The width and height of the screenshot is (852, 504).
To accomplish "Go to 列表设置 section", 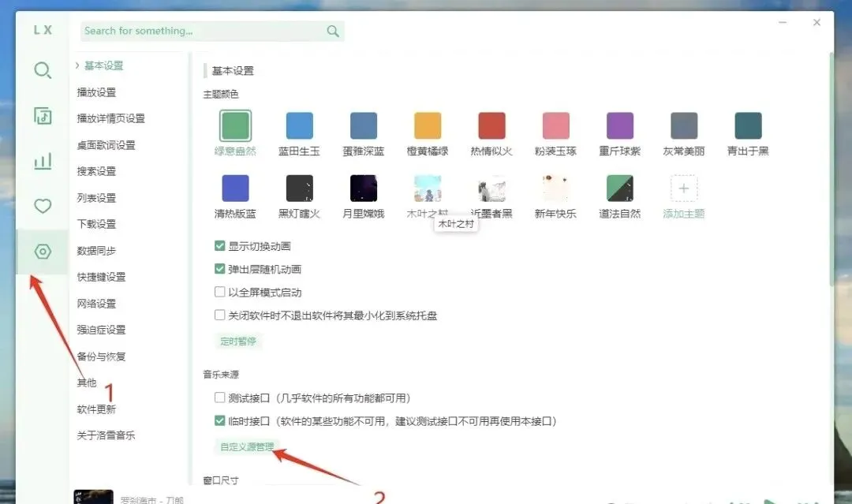I will pyautogui.click(x=97, y=198).
